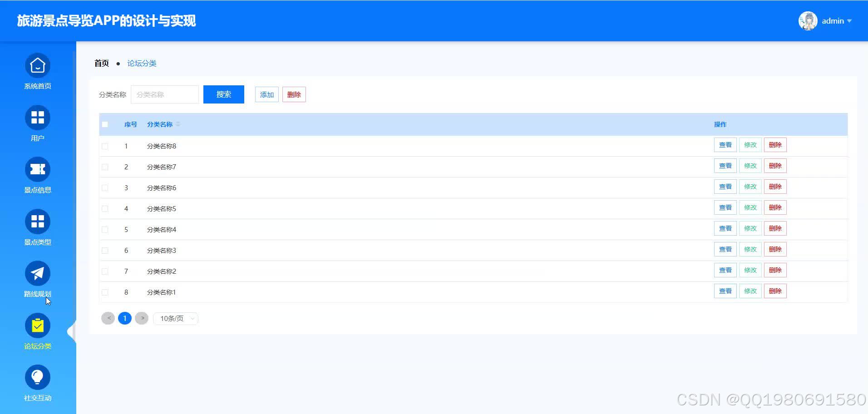This screenshot has width=868, height=414.
Task: Click the admin avatar picture
Action: [x=808, y=21]
